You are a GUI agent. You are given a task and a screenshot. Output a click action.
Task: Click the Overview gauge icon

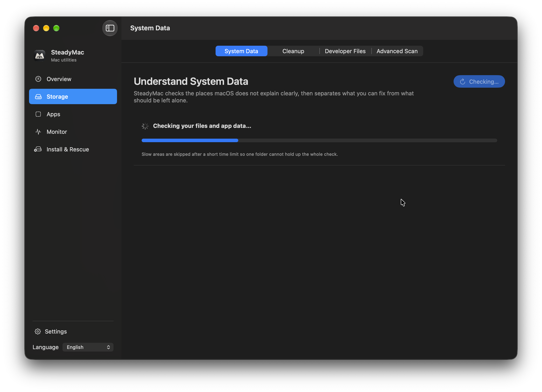38,79
